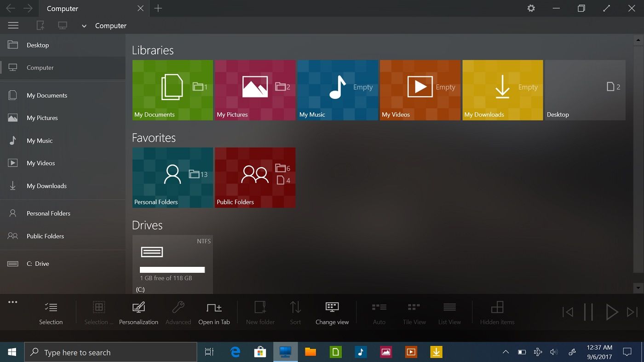Open the hamburger menu icon
The width and height of the screenshot is (644, 362).
(x=13, y=26)
